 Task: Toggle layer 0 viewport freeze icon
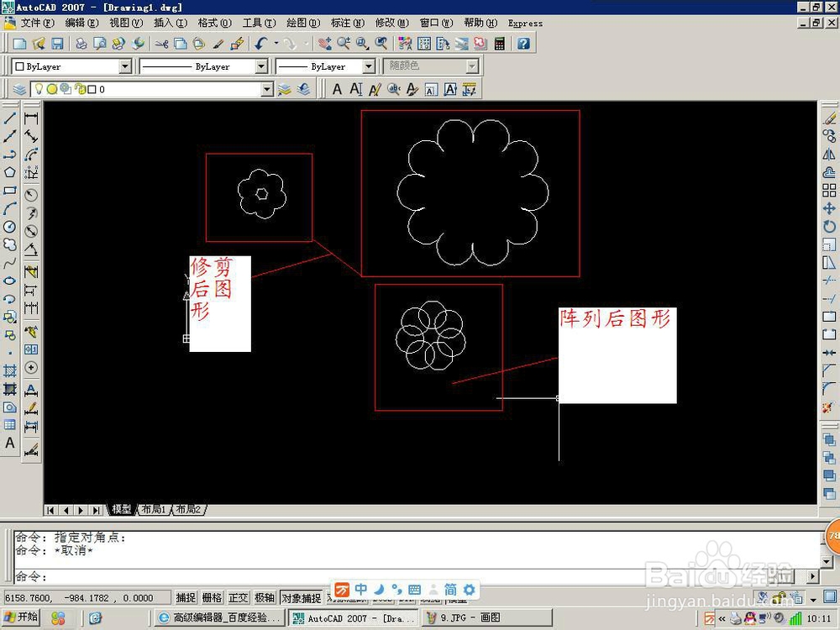point(66,89)
